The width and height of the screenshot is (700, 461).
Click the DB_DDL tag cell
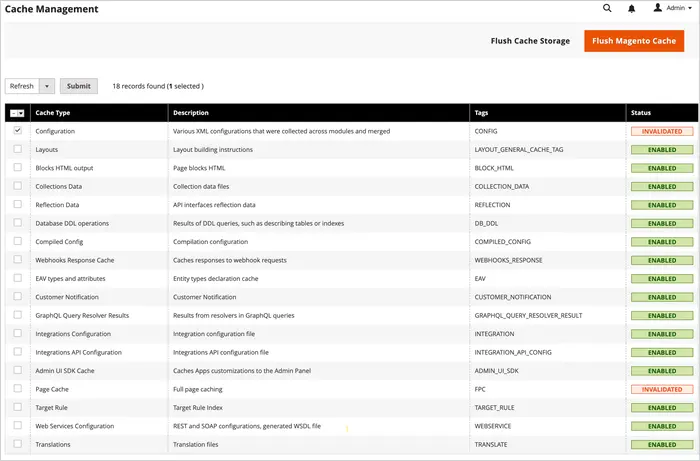click(486, 223)
